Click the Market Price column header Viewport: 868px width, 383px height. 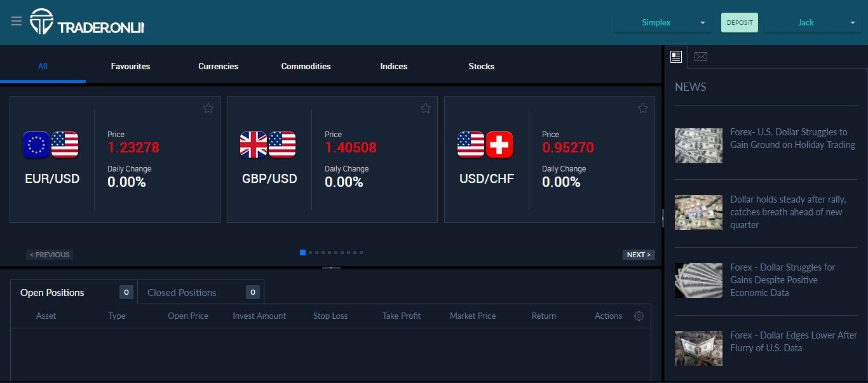click(473, 316)
